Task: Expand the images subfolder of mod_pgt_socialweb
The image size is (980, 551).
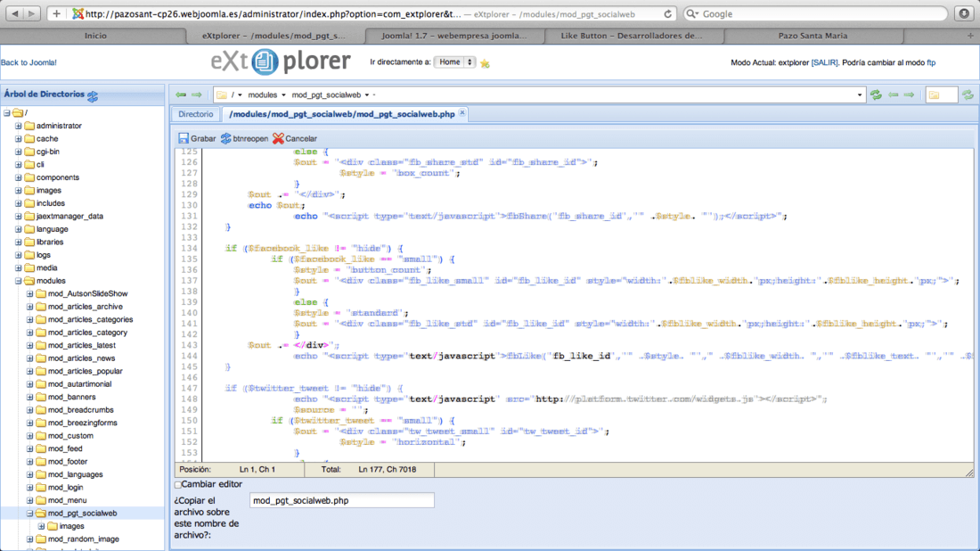Action: (41, 527)
